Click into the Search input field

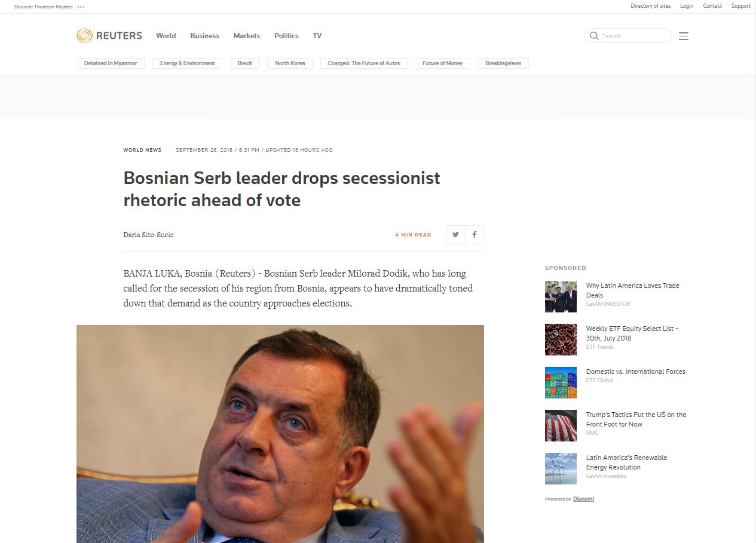(635, 36)
